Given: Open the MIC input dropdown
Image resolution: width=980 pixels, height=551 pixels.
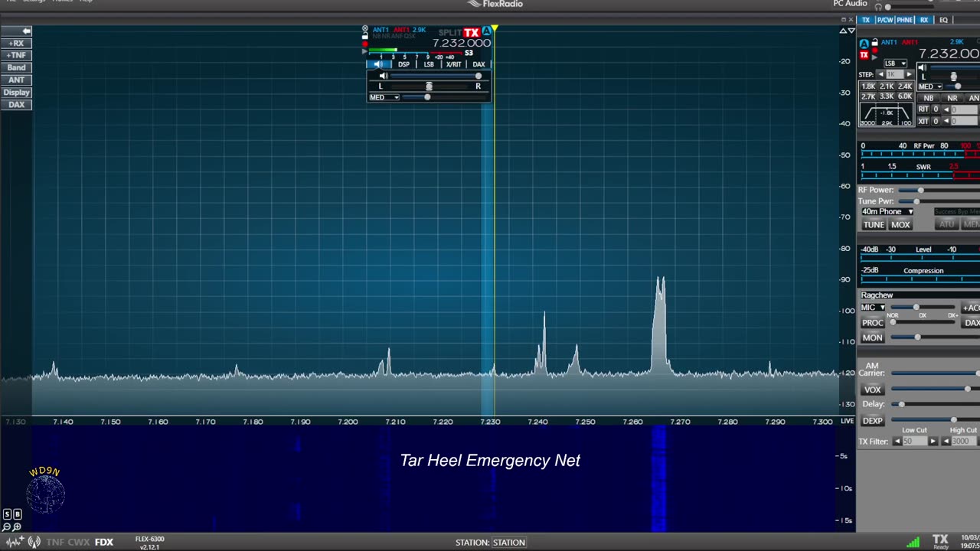Looking at the screenshot, I should 873,308.
